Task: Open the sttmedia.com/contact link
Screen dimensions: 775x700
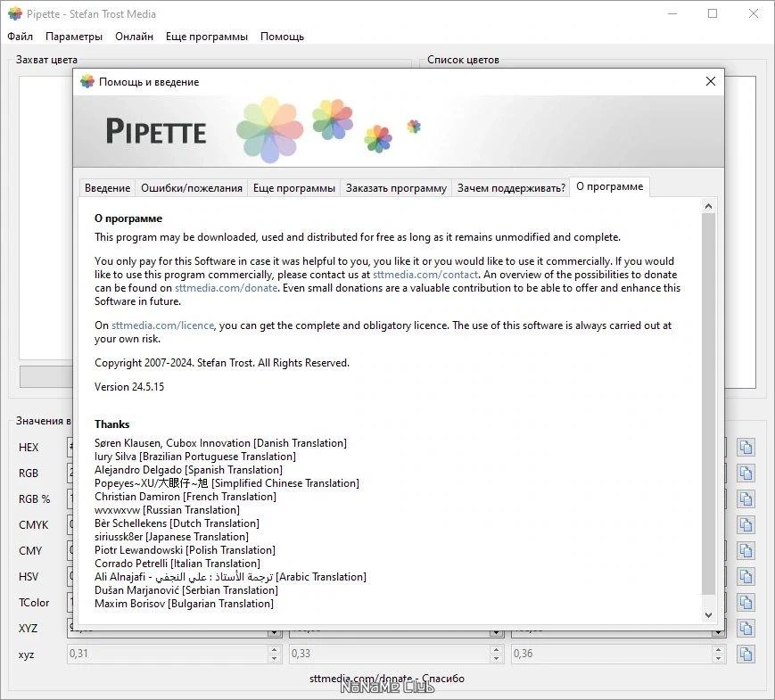Action: 425,275
